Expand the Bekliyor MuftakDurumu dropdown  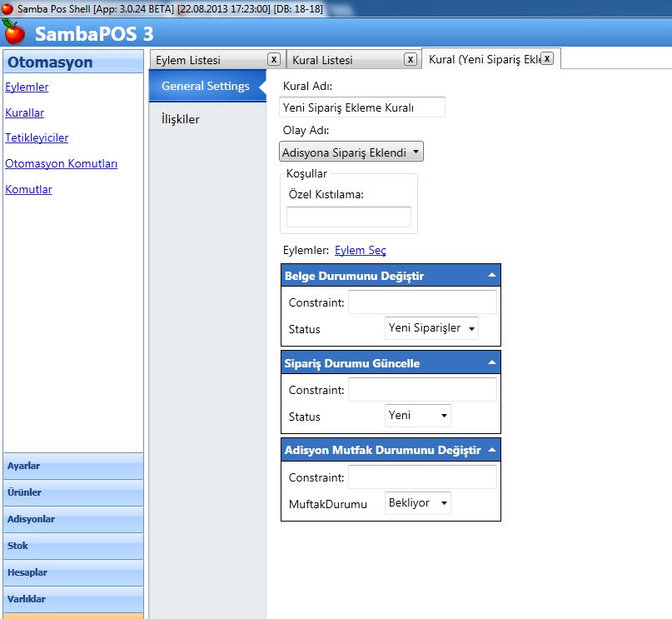pos(418,503)
